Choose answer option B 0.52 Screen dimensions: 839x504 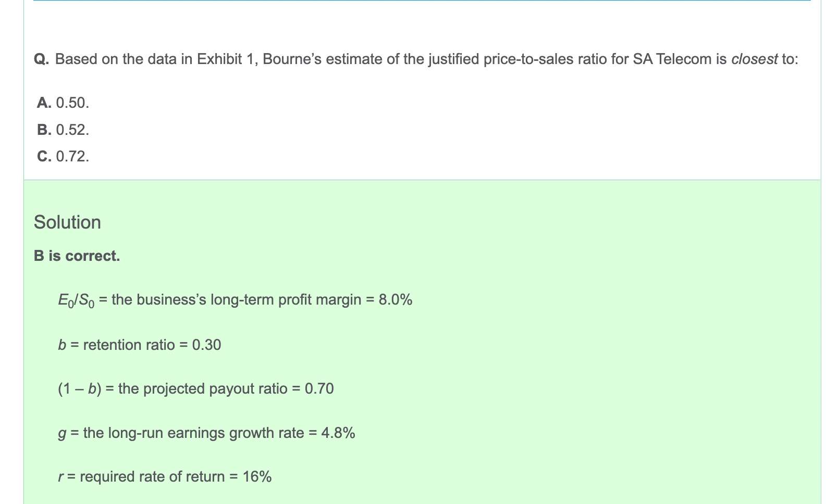(x=63, y=130)
